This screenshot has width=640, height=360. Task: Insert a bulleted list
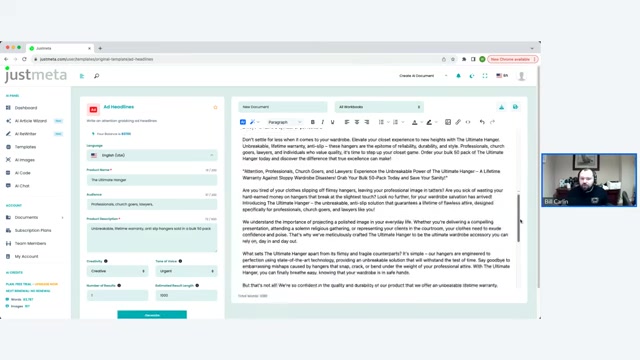(x=381, y=122)
